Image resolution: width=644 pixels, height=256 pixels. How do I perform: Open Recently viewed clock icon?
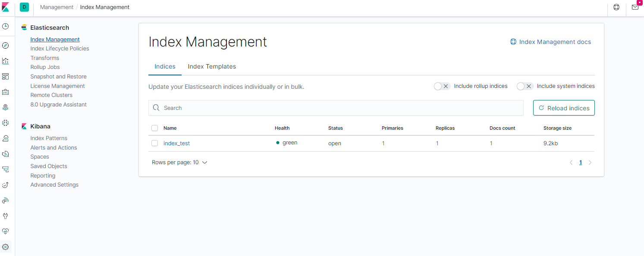tap(5, 26)
